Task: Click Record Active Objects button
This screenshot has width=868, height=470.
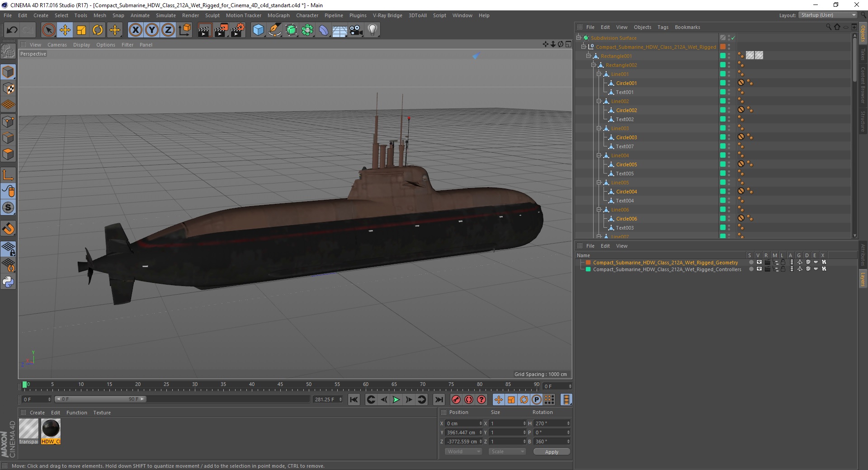Action: [x=456, y=399]
